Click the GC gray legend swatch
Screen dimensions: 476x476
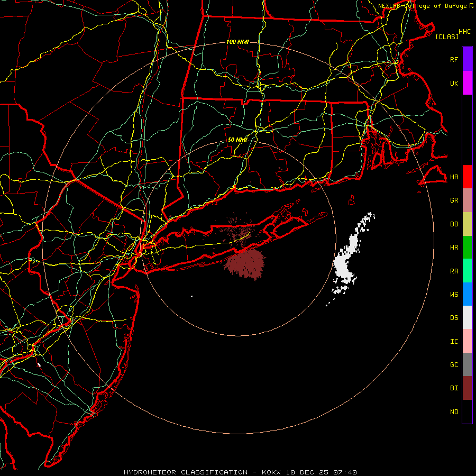(x=467, y=364)
